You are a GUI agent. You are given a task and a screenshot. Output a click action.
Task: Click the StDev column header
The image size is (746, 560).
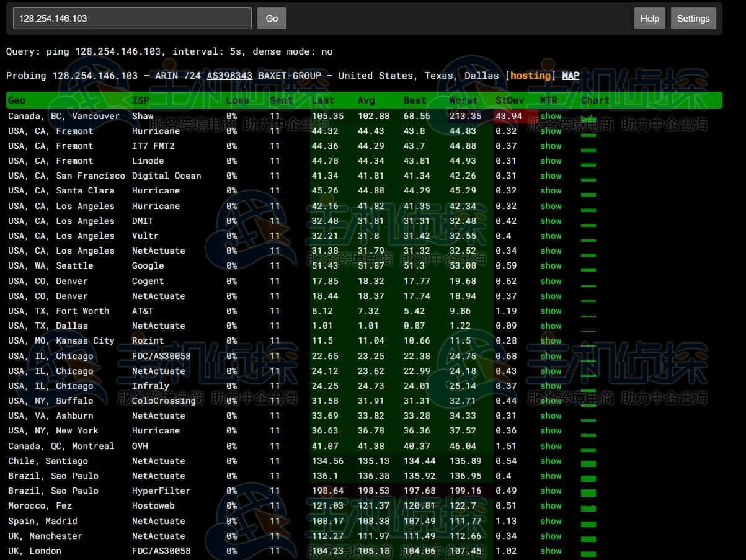[509, 100]
